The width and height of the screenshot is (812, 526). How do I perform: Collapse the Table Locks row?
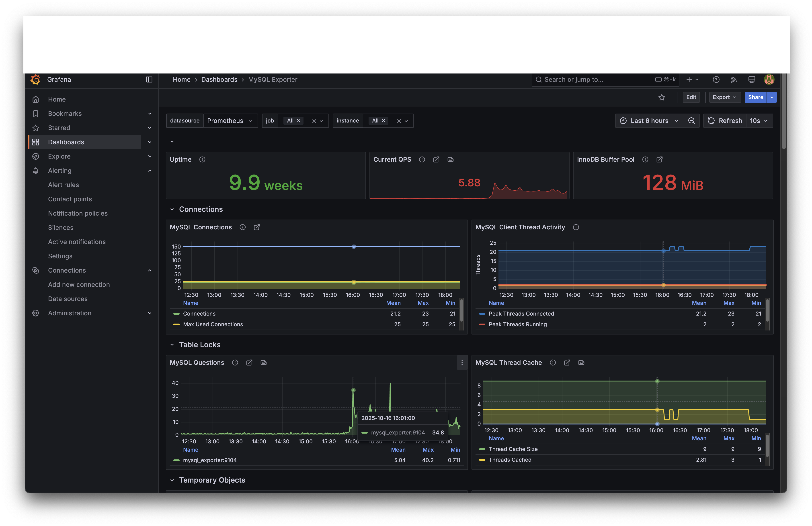click(172, 345)
